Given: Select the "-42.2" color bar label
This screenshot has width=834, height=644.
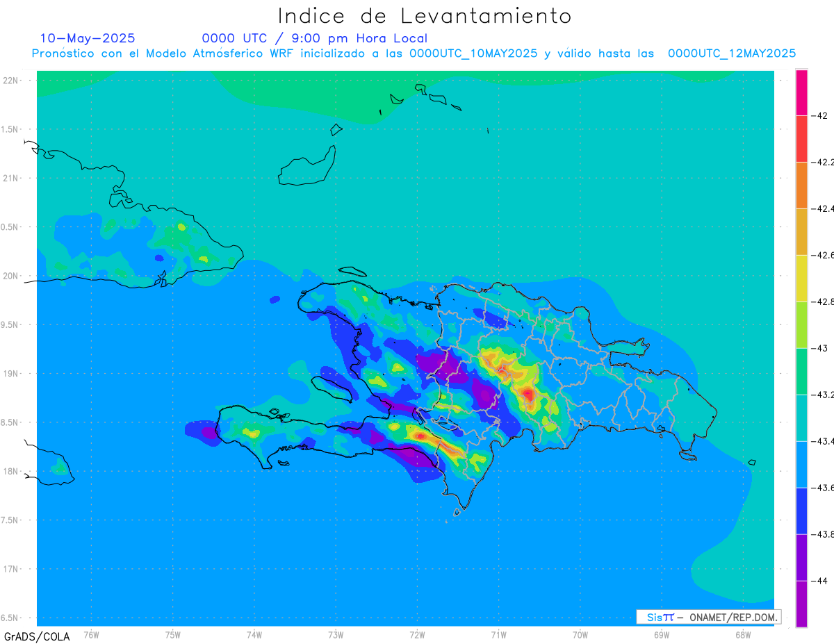Looking at the screenshot, I should 824,162.
